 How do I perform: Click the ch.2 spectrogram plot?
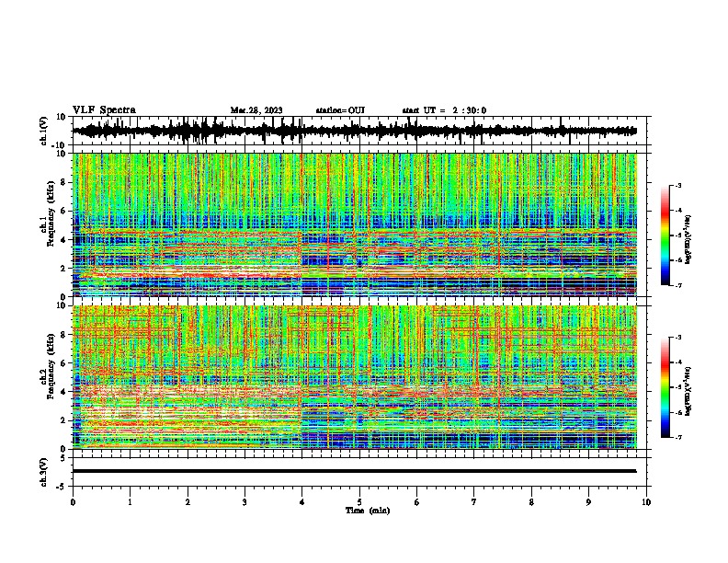355,377
